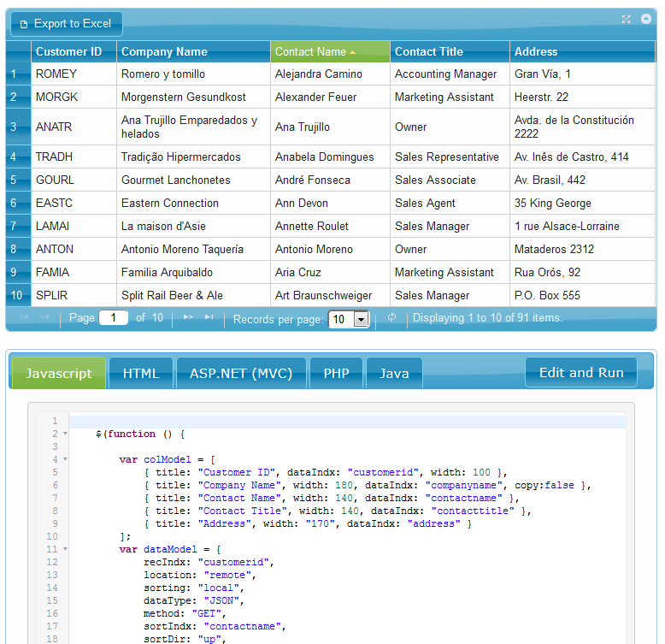
Task: Collapse code fold arrow at line 4
Action: tap(65, 459)
